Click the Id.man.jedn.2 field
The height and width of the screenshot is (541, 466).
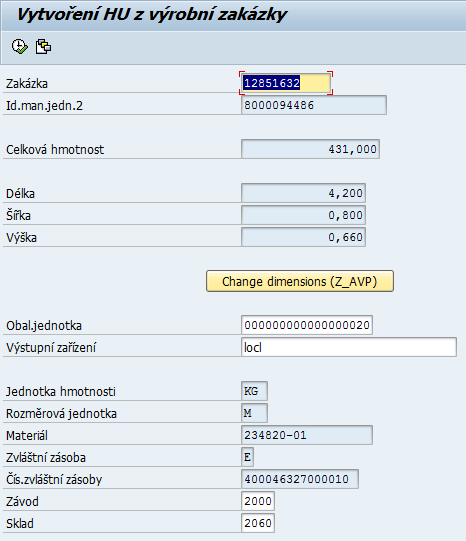pyautogui.click(x=314, y=105)
